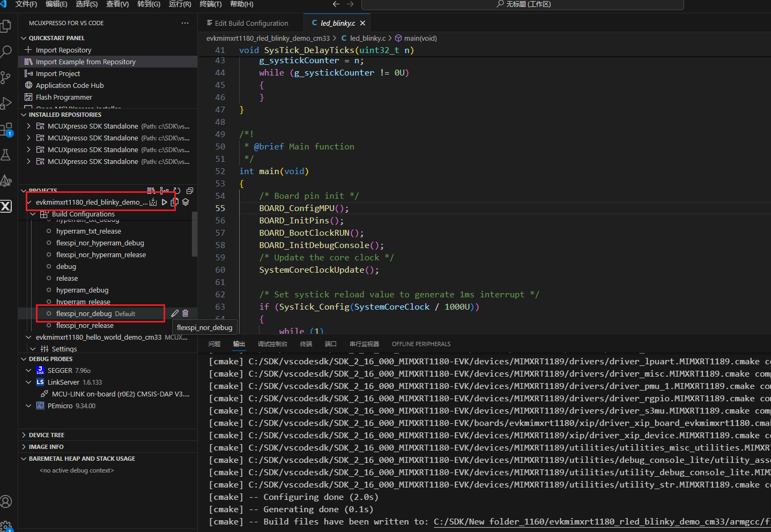Open the Run and Debug sidebar icon
The image size is (771, 532).
pos(6,103)
